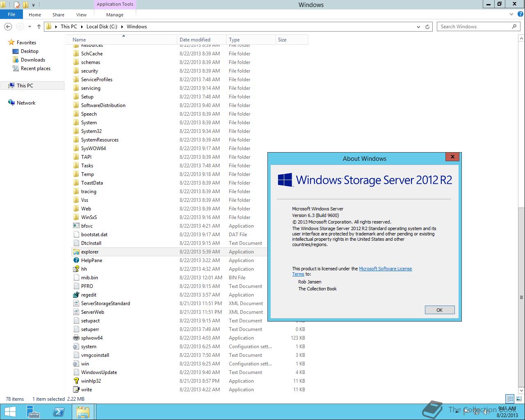Open the recent locations dropdown arrow
Viewport: 525px width, 420px height.
(30, 27)
